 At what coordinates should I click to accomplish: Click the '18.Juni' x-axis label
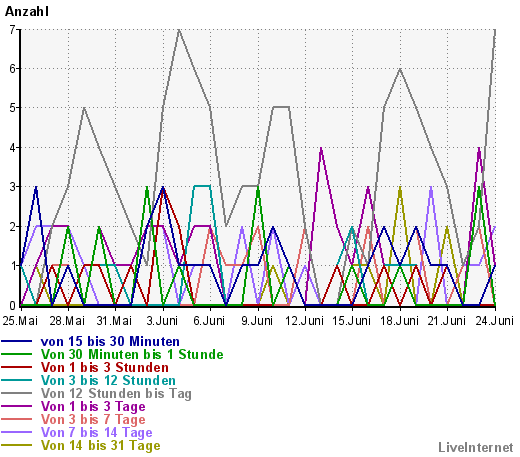[x=399, y=321]
